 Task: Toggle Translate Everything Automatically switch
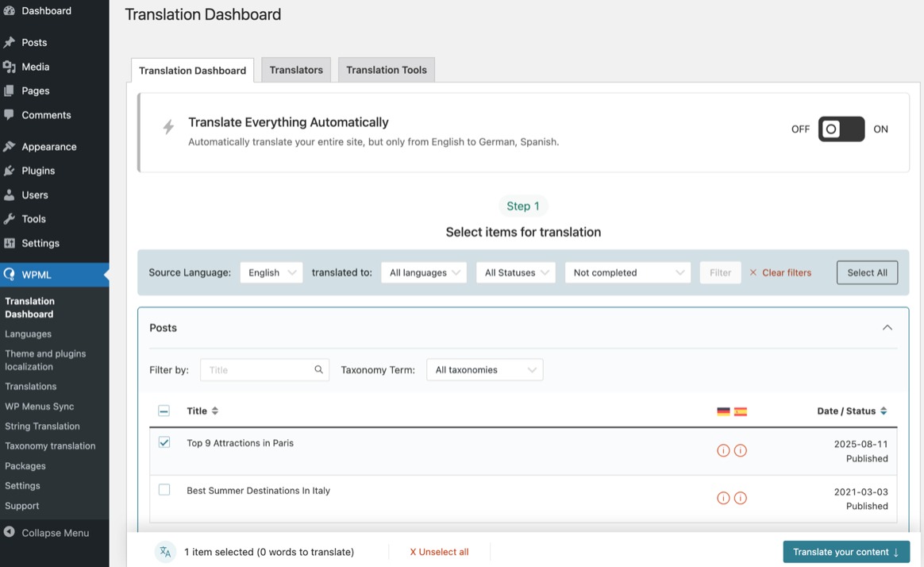(841, 129)
